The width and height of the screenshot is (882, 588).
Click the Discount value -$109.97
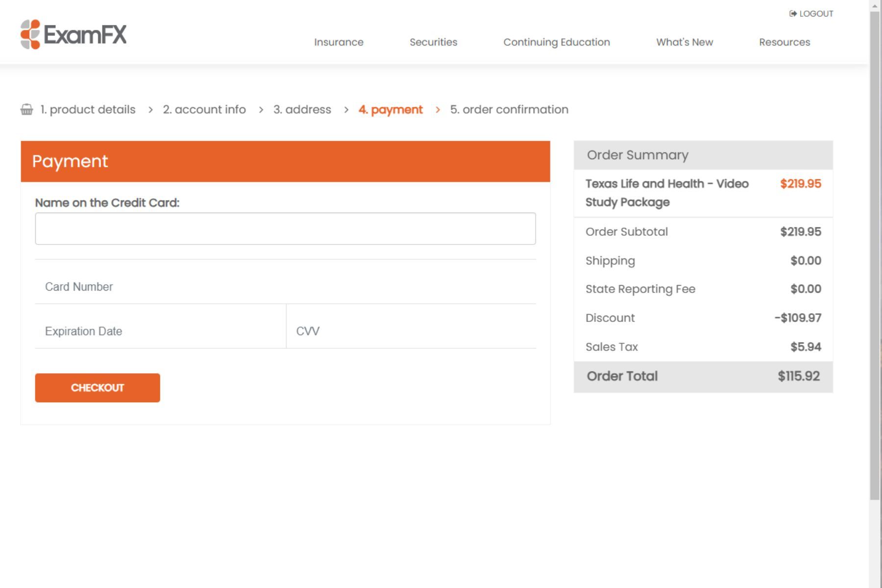click(798, 318)
